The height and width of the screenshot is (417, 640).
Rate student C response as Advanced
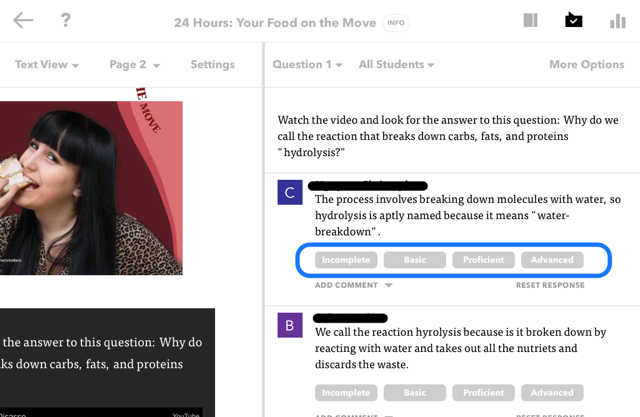[552, 260]
